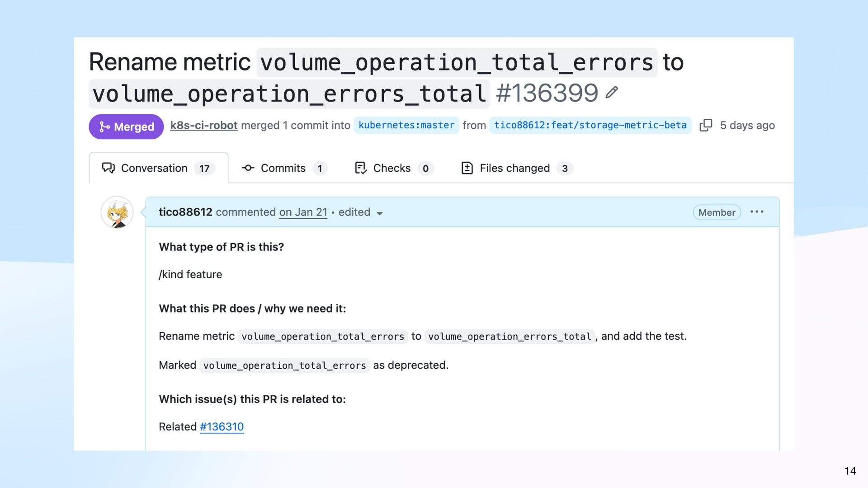Switch to the Files changed tab
This screenshot has width=868, height=488.
[514, 168]
